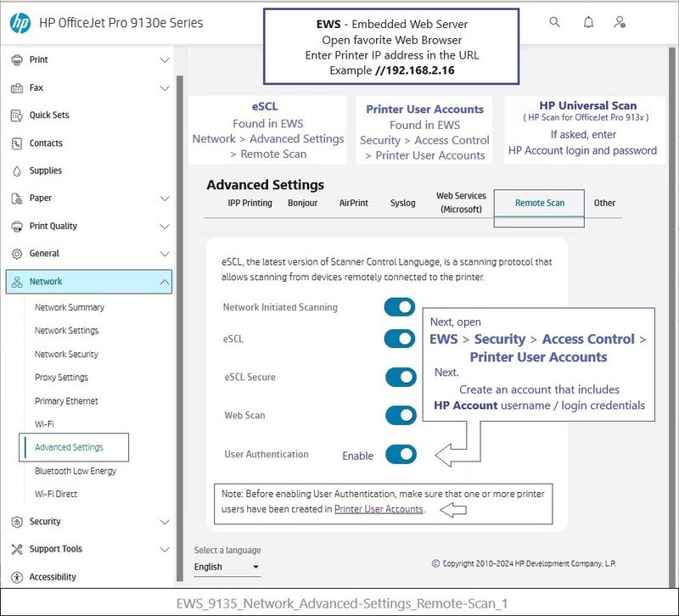This screenshot has width=679, height=616.
Task: Open Supplies in the sidebar
Action: point(46,171)
